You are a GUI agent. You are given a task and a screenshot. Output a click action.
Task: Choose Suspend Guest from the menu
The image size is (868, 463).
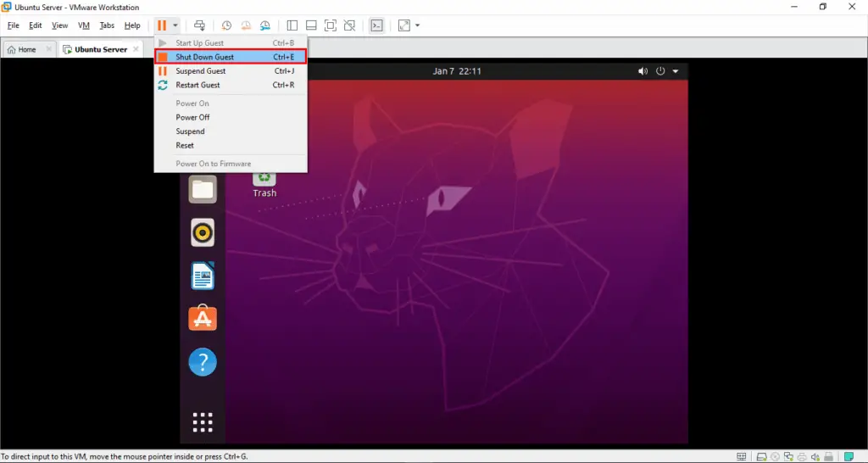[231, 71]
